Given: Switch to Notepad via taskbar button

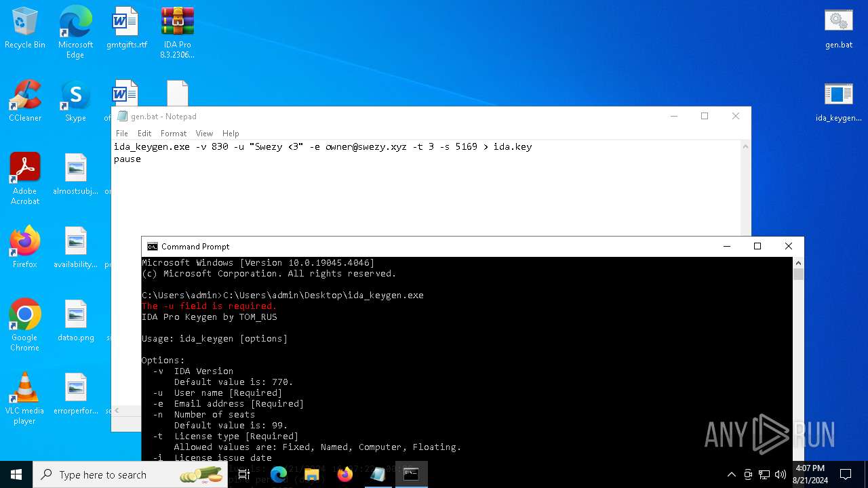Looking at the screenshot, I should 378,474.
